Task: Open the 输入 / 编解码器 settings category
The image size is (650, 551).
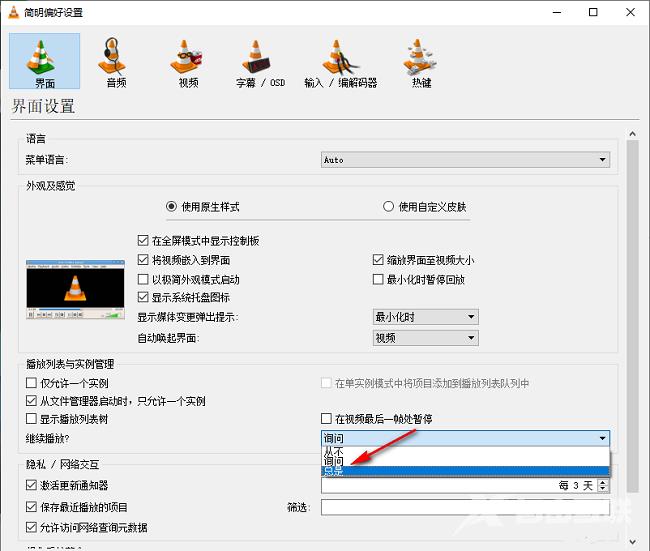Action: coord(340,62)
